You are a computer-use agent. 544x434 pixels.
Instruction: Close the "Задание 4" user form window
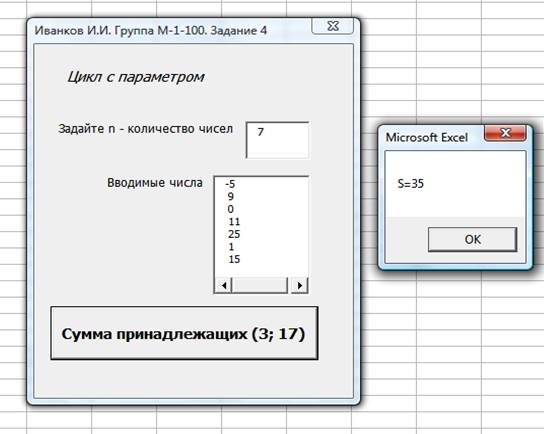[x=333, y=26]
